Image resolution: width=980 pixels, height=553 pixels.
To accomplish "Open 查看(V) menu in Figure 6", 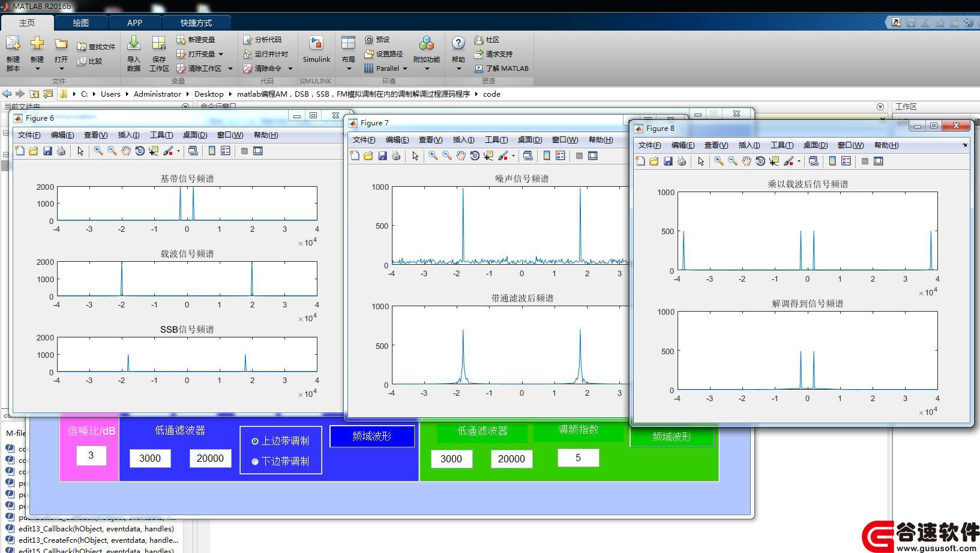I will 95,135.
